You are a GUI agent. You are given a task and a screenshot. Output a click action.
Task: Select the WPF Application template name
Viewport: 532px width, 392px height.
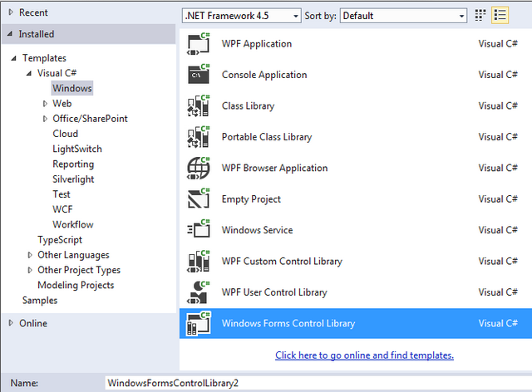[257, 44]
